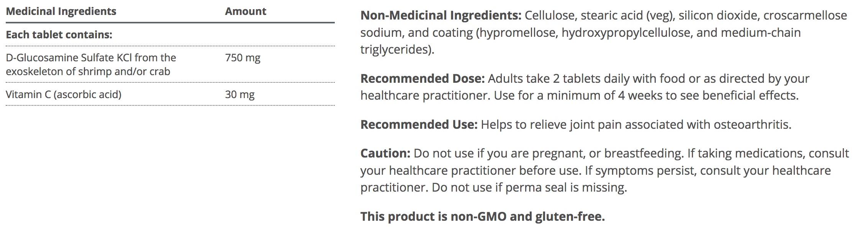
Task: Click the D-Glucosamine Sulfate KCl ingredient text
Action: coord(91,58)
